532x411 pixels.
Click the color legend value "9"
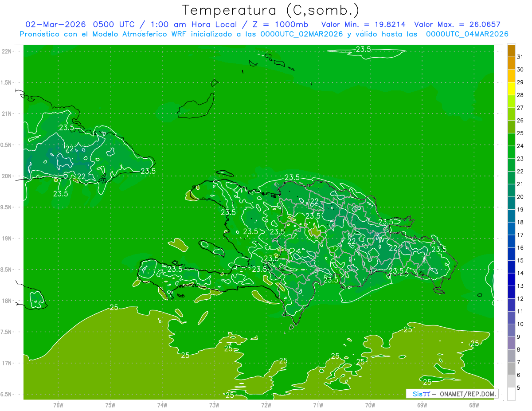click(x=519, y=337)
